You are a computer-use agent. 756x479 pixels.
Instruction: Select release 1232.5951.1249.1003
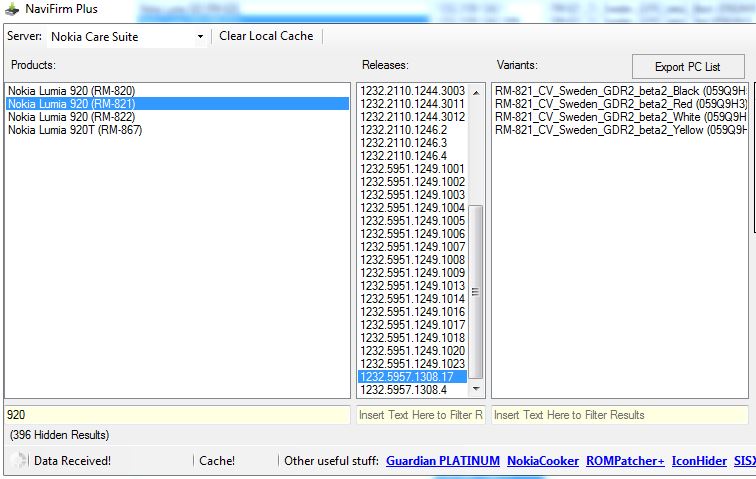[413, 195]
